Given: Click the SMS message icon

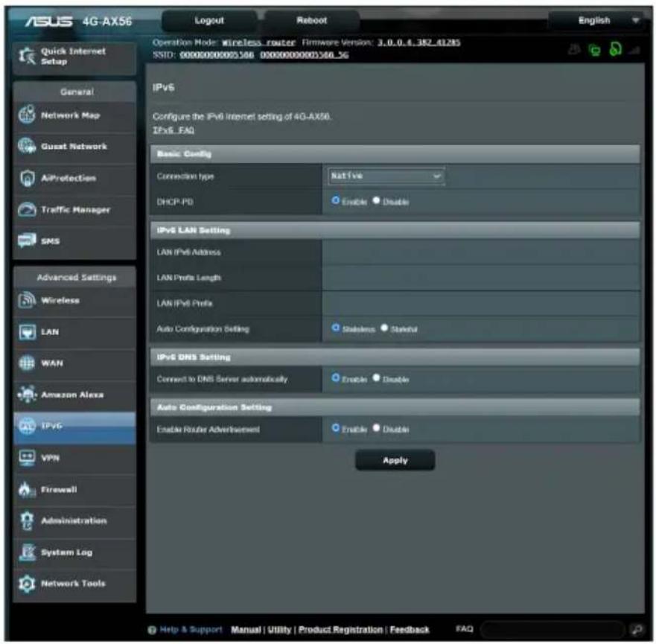Looking at the screenshot, I should click(x=28, y=240).
